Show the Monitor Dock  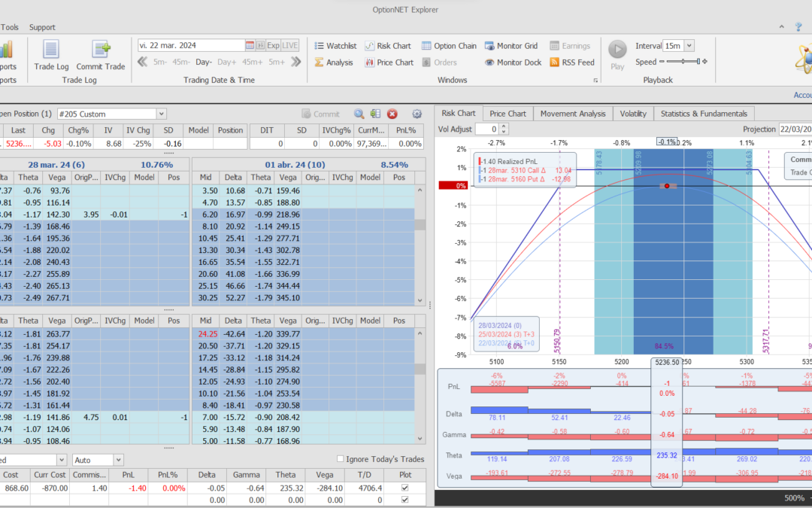(x=512, y=62)
